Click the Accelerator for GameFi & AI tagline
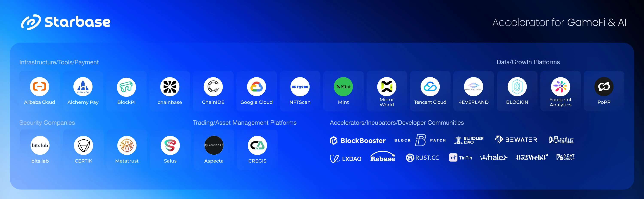 (559, 23)
